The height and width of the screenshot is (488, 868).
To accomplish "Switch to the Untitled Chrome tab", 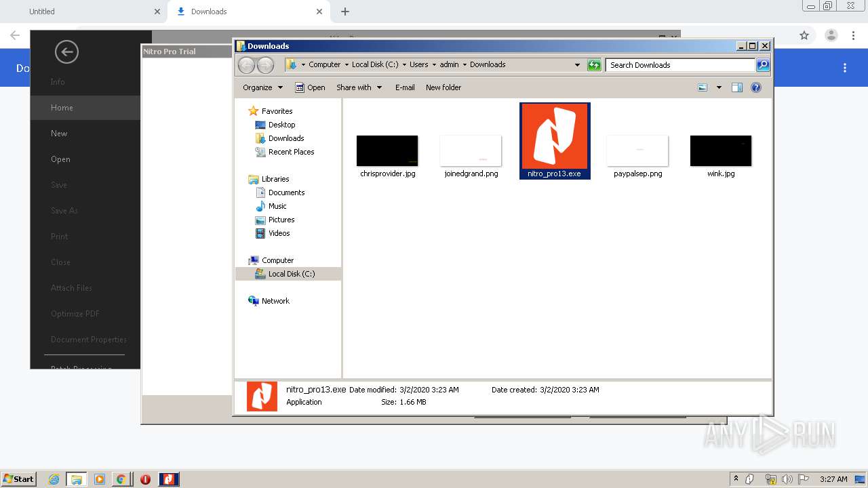I will tap(85, 12).
